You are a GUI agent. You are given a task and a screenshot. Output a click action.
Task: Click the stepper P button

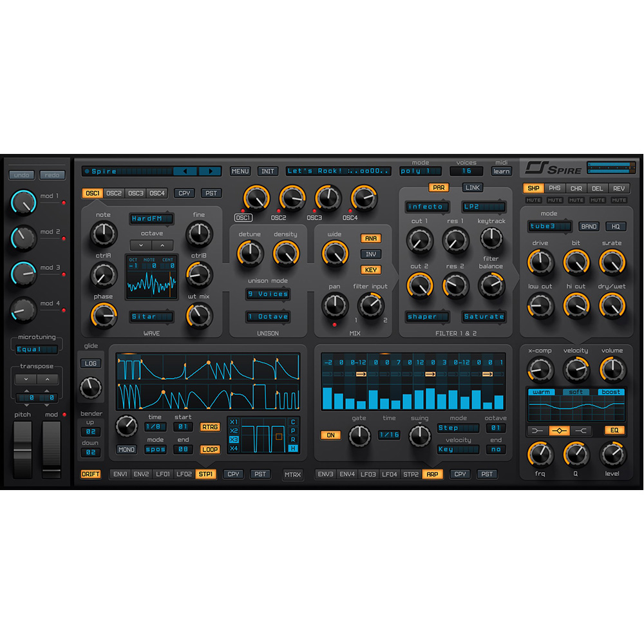click(293, 430)
